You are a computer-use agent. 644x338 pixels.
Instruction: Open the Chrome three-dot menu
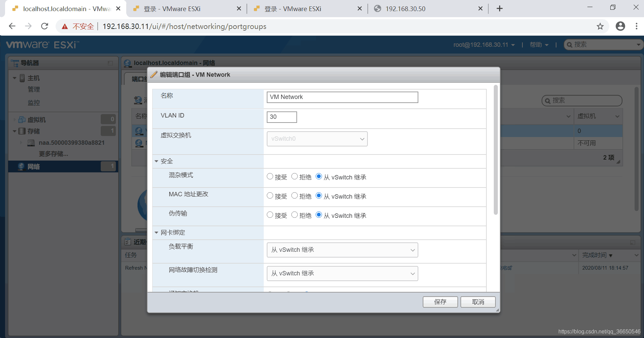click(636, 26)
